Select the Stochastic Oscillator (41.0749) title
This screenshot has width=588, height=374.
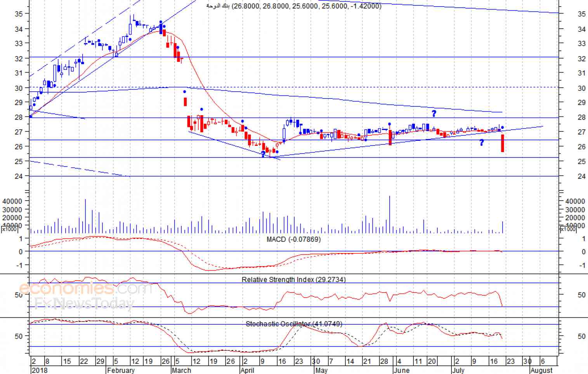pyautogui.click(x=294, y=324)
